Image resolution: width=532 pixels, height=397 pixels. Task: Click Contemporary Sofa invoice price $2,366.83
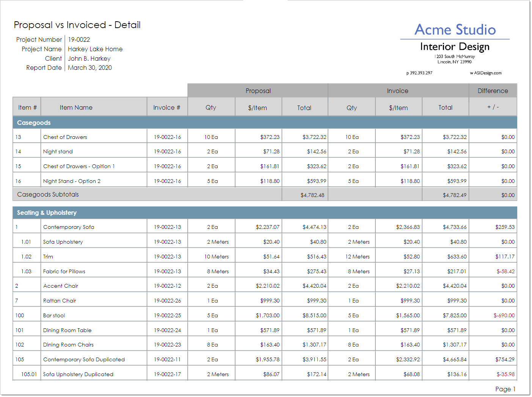[x=408, y=227]
